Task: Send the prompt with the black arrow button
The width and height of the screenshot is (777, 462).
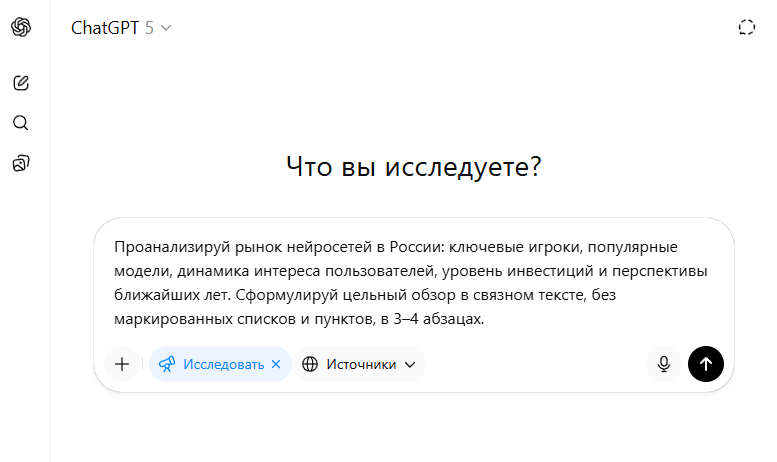Action: coord(706,364)
